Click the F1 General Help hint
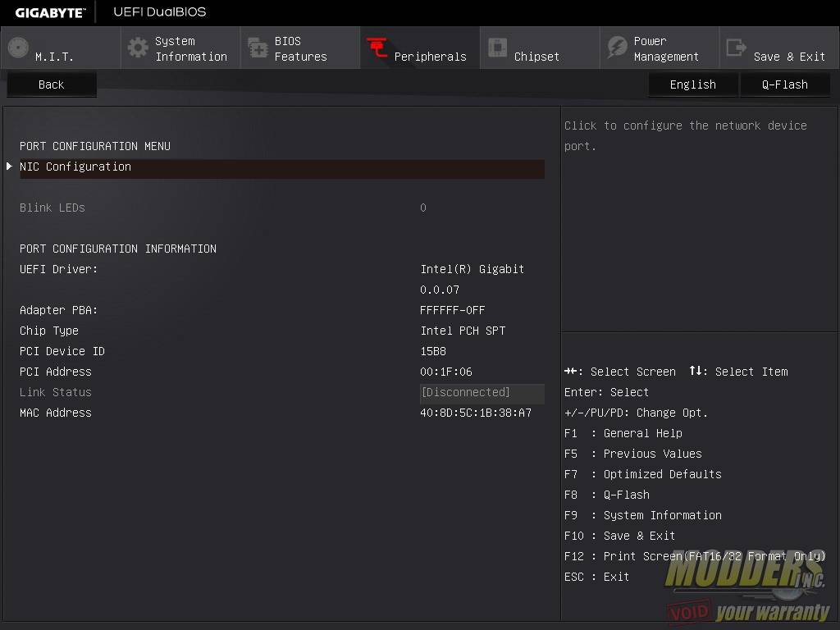This screenshot has width=840, height=630. [x=623, y=433]
